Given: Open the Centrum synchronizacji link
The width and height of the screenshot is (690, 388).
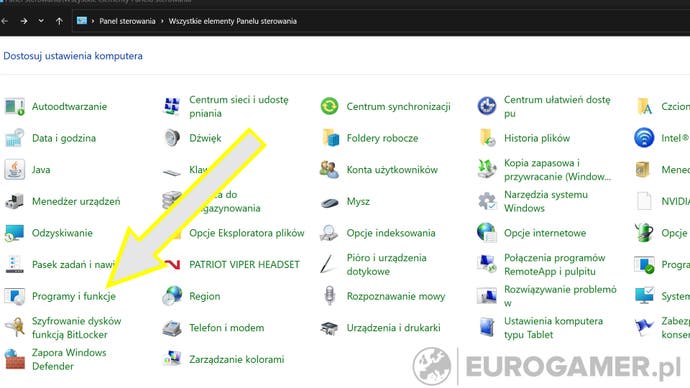Looking at the screenshot, I should 398,106.
